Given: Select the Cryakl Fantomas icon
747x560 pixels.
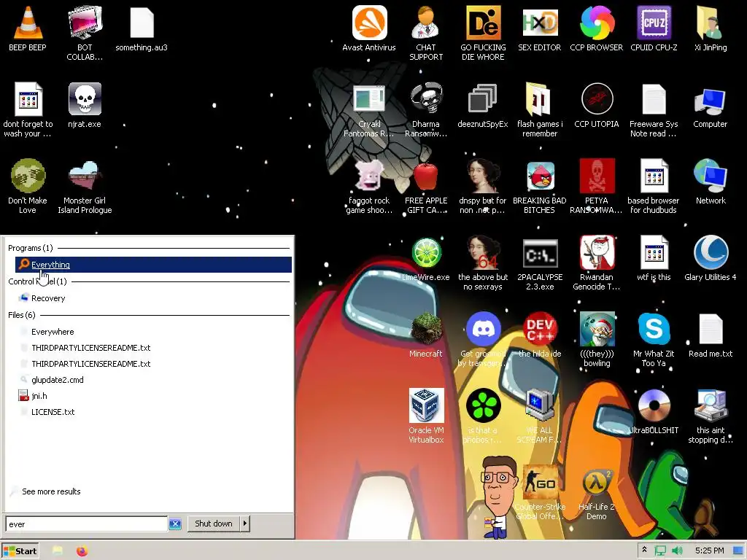Looking at the screenshot, I should click(369, 110).
